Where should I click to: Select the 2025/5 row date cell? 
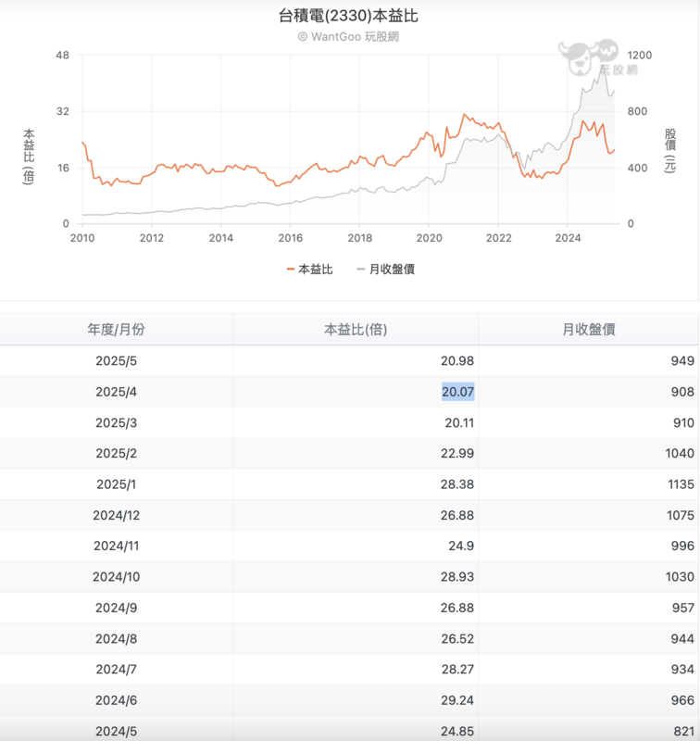tap(117, 360)
